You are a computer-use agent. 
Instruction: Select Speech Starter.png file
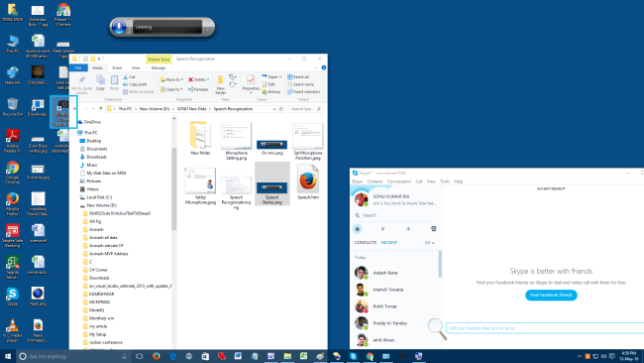click(x=271, y=183)
